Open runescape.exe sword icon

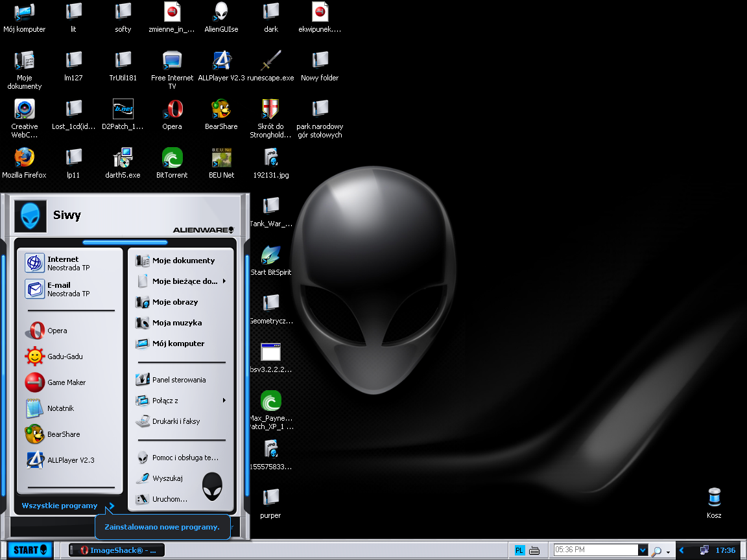click(x=270, y=61)
